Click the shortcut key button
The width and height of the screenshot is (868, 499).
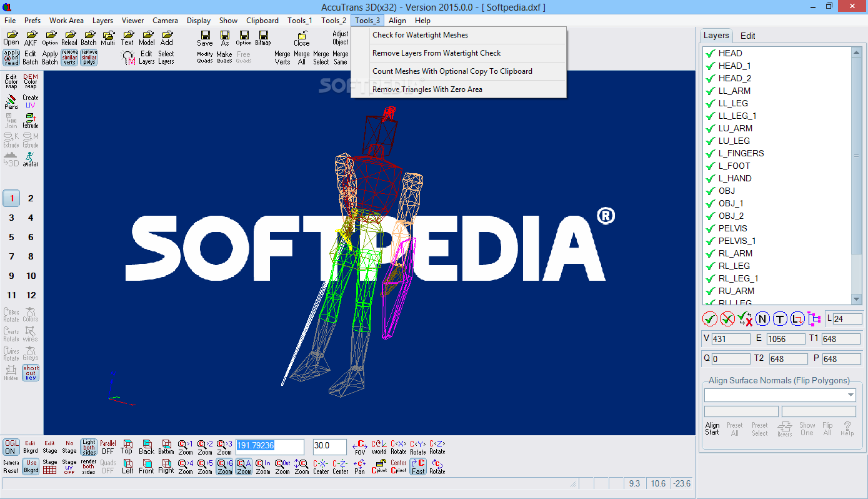31,373
